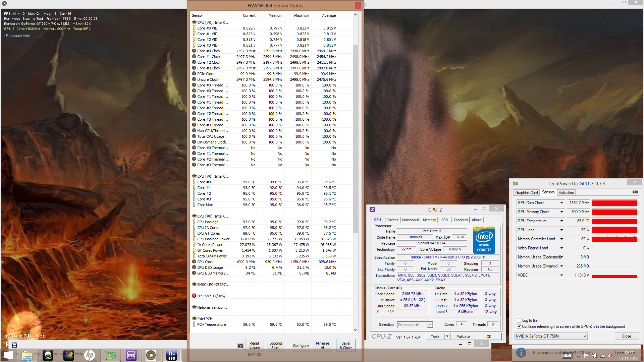Switch to CPU-Z via its purple taskbar icon
The image size is (644, 362).
pos(131,355)
